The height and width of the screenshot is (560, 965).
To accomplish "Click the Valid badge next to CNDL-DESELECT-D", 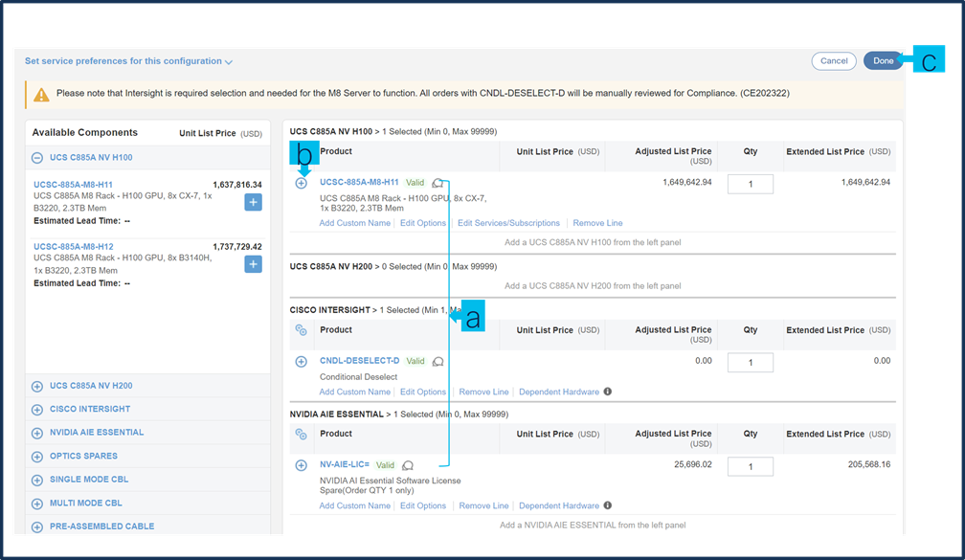I will [x=415, y=361].
